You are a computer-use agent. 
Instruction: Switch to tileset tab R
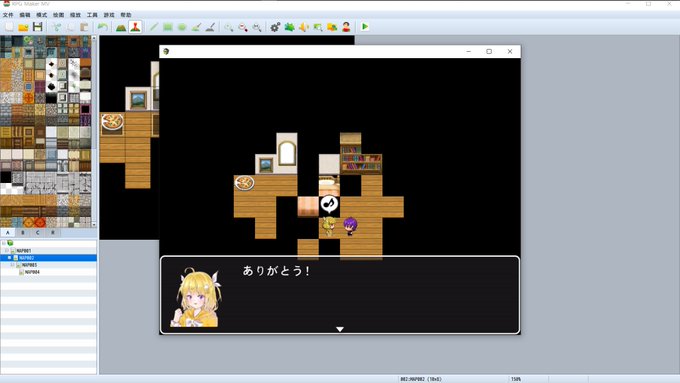53,232
